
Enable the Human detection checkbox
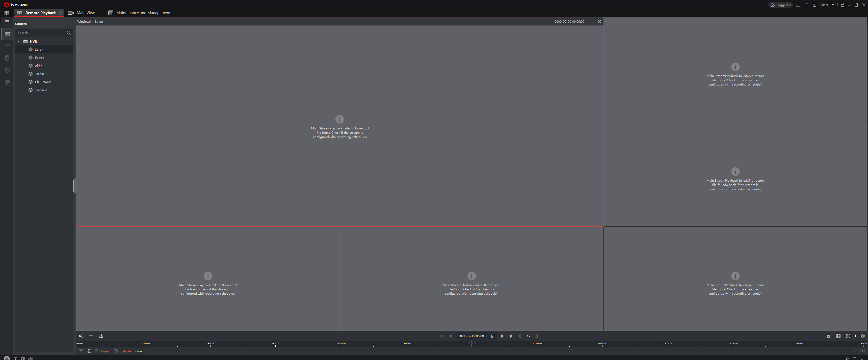coord(96,351)
